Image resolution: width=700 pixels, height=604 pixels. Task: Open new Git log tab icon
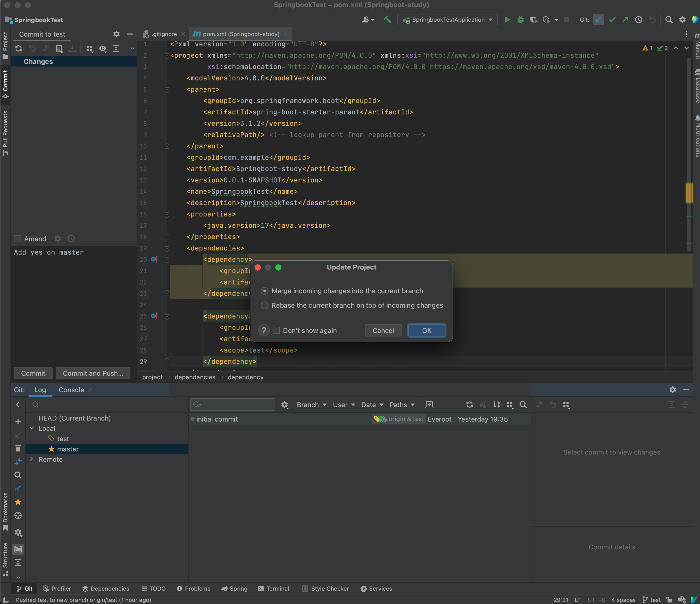(429, 404)
